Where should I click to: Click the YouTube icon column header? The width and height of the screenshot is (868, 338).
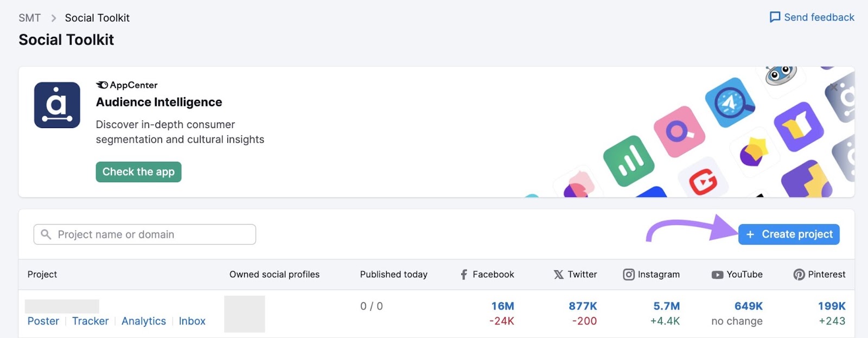717,275
